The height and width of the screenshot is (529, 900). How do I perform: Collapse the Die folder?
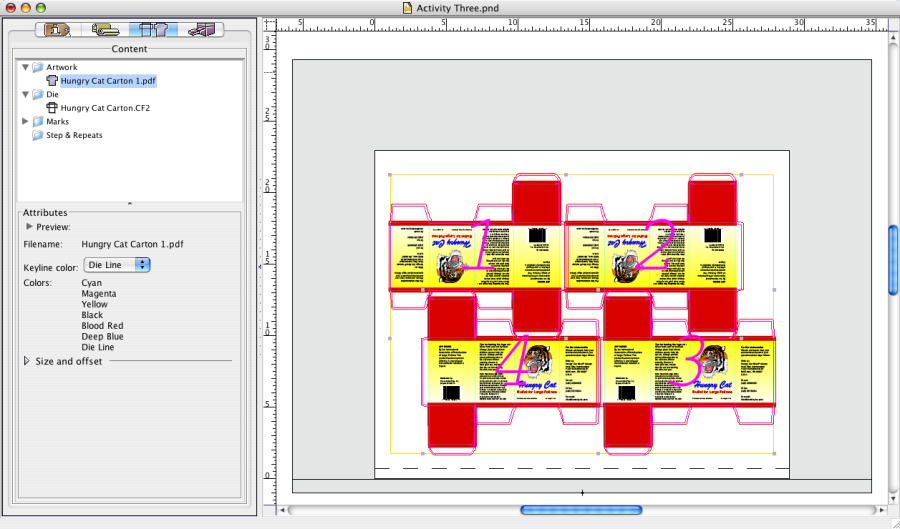pos(25,94)
